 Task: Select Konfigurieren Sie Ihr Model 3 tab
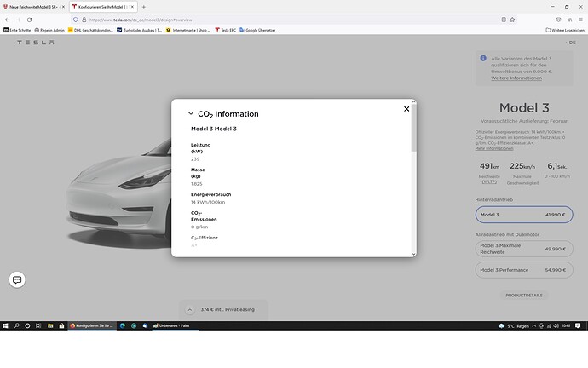pyautogui.click(x=103, y=7)
